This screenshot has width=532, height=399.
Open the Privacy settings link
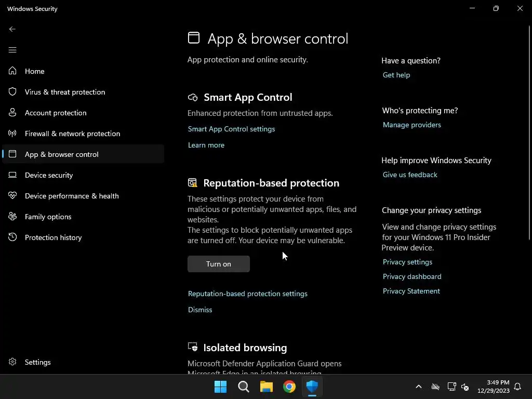pos(407,262)
